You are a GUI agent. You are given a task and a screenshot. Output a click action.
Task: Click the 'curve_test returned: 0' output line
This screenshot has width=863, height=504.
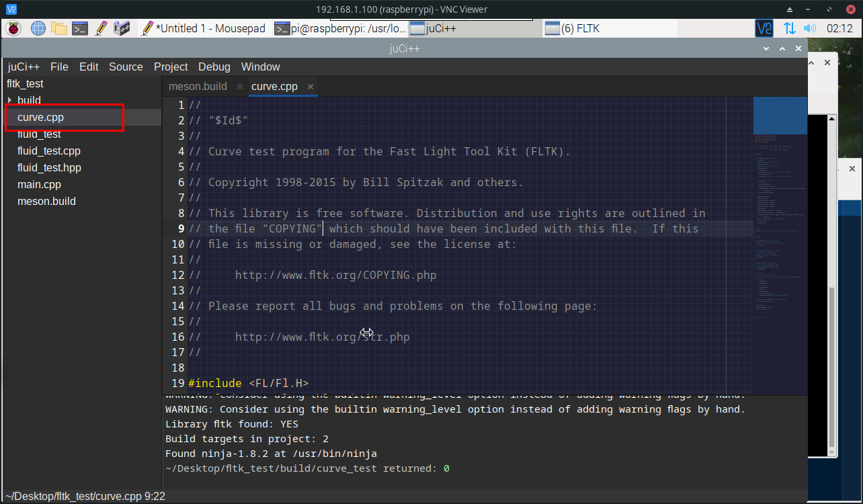point(307,468)
